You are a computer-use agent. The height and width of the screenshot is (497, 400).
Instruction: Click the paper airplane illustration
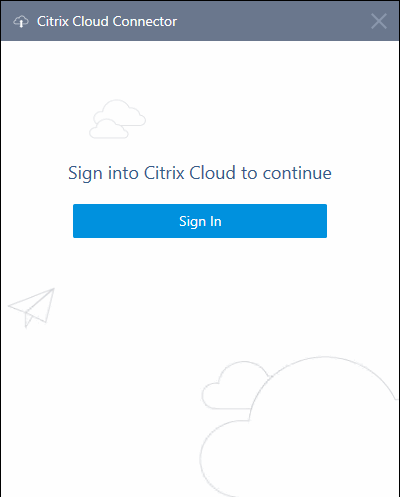pos(31,308)
